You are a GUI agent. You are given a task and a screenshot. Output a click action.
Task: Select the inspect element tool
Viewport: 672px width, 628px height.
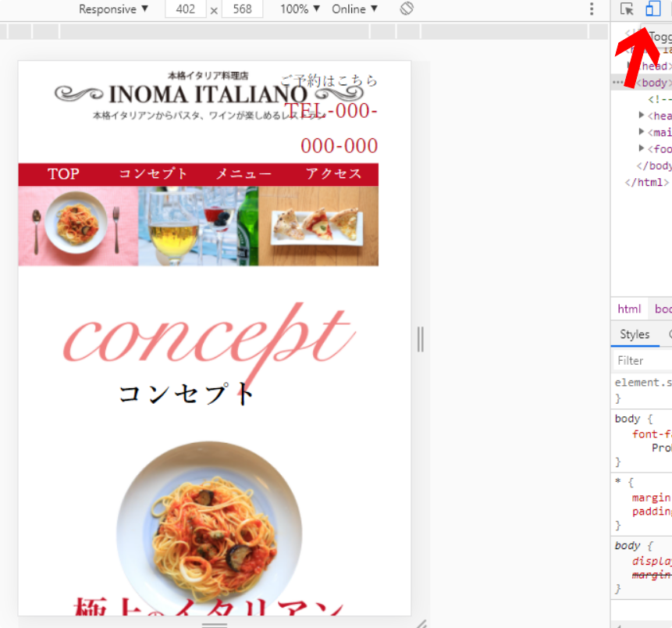click(627, 9)
